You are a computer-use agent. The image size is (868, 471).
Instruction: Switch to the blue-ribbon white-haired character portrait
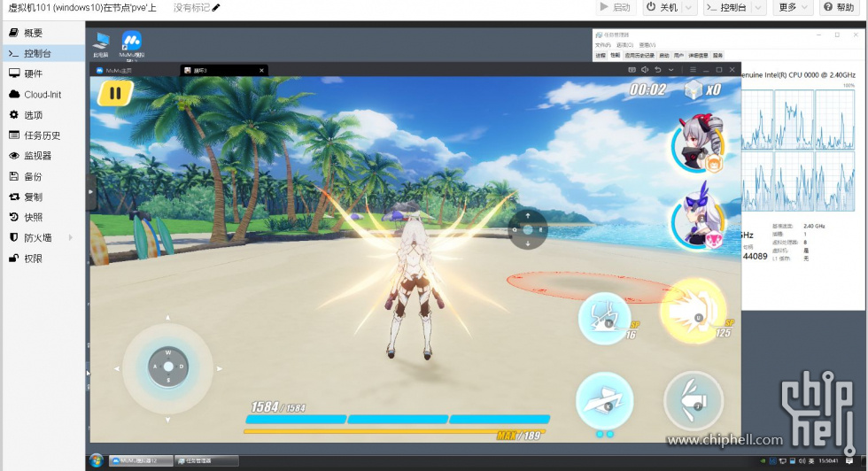pos(698,218)
